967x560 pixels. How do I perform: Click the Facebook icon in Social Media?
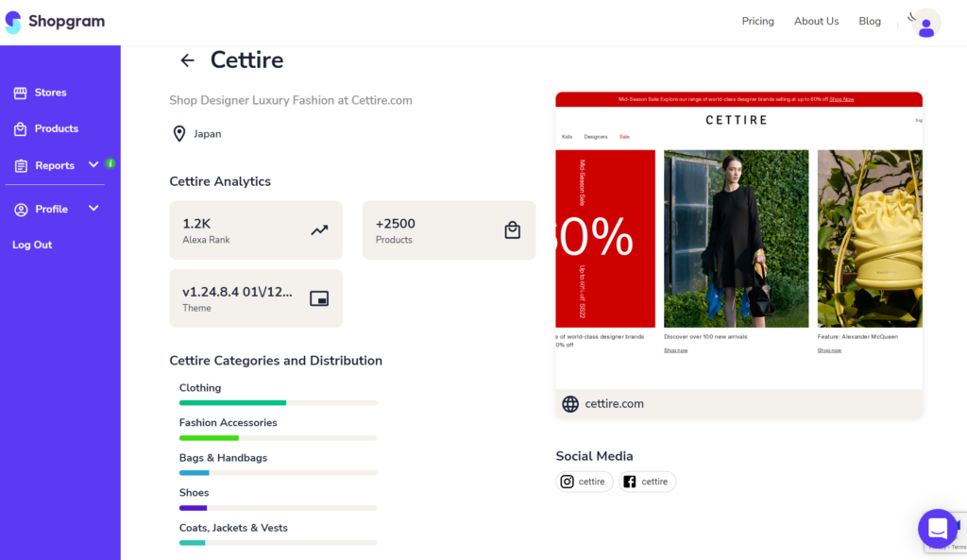pyautogui.click(x=629, y=482)
